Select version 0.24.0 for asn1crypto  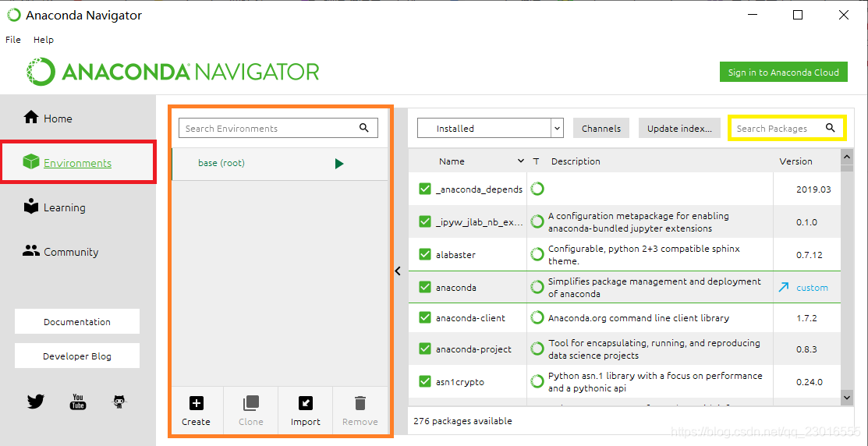[810, 382]
